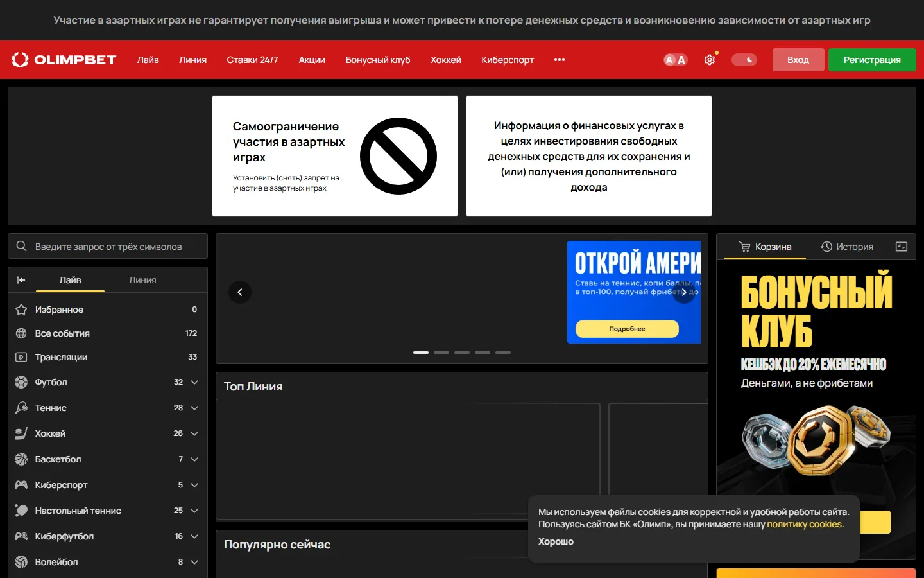Switch to the История tab

point(847,247)
